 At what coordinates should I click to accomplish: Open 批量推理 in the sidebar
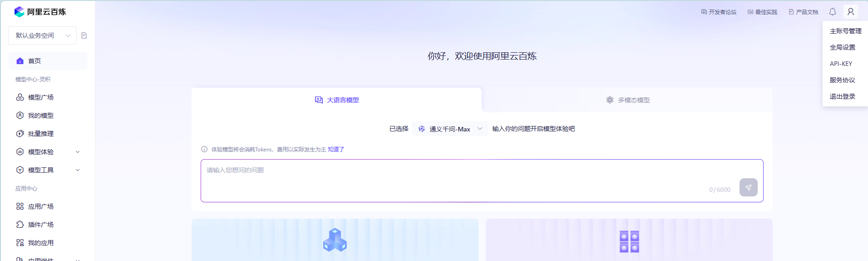pos(41,134)
